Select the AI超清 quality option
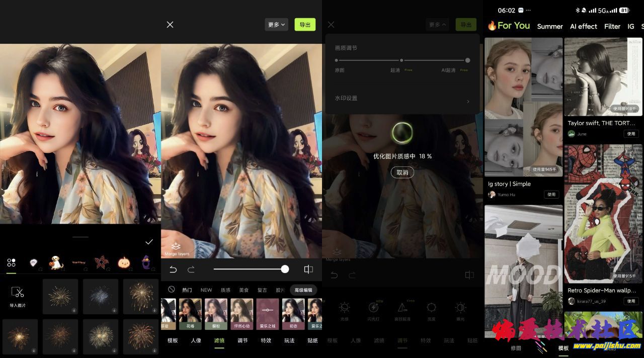Image resolution: width=644 pixels, height=358 pixels. 467,60
